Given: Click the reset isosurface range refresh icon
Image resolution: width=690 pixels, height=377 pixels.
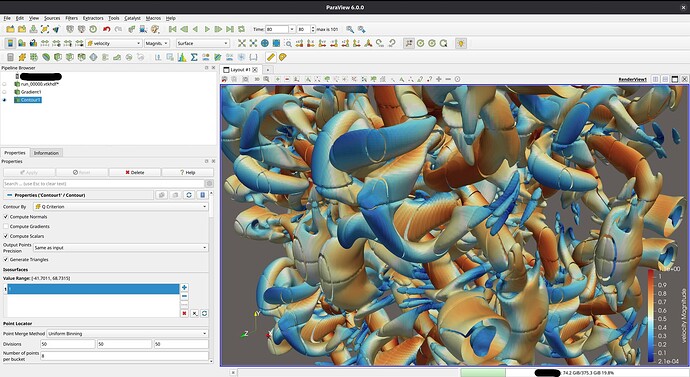Looking at the screenshot, I should click(204, 313).
